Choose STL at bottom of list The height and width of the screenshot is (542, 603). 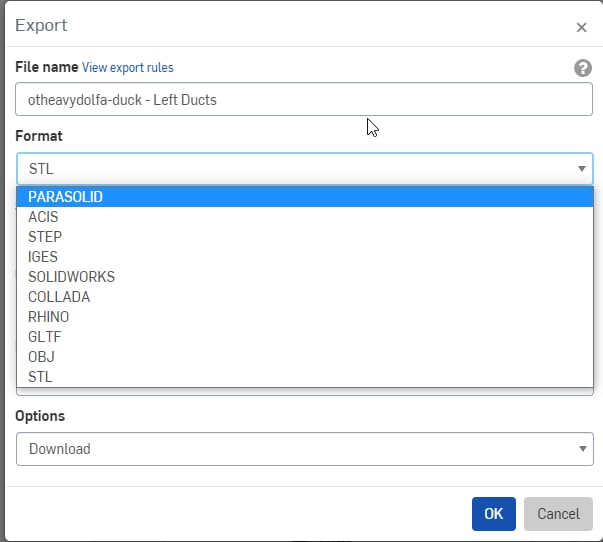pyautogui.click(x=305, y=377)
